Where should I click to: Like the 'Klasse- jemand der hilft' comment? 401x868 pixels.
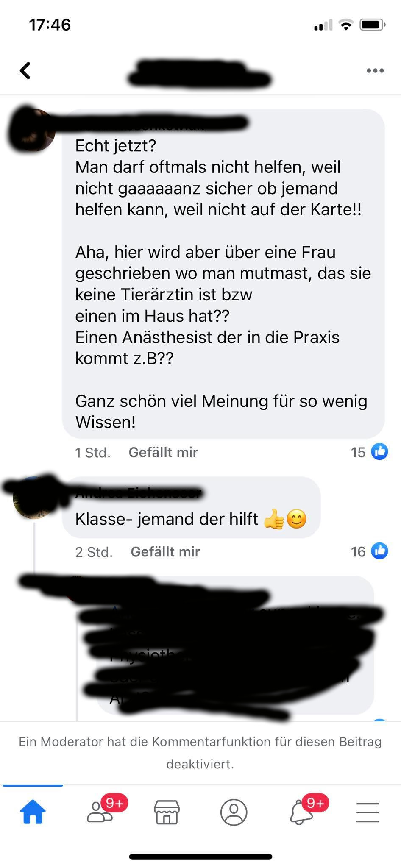tap(165, 551)
